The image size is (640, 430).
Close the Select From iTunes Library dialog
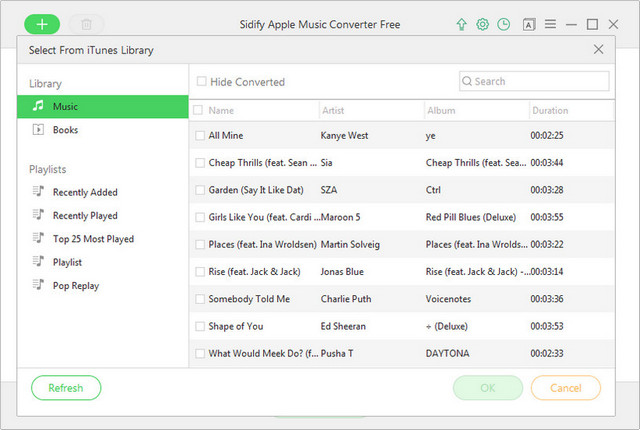[x=598, y=49]
